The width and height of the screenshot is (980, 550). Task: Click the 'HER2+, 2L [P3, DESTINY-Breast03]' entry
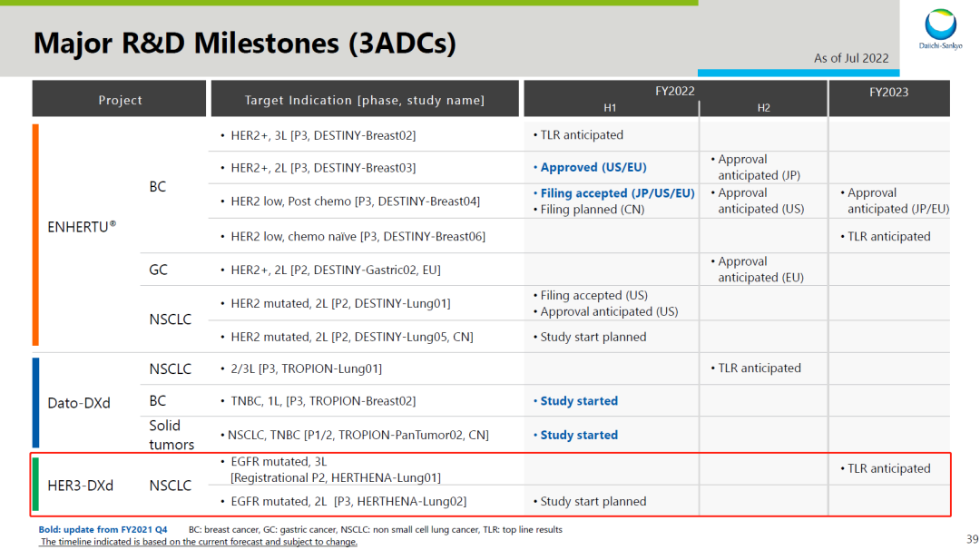coord(322,168)
